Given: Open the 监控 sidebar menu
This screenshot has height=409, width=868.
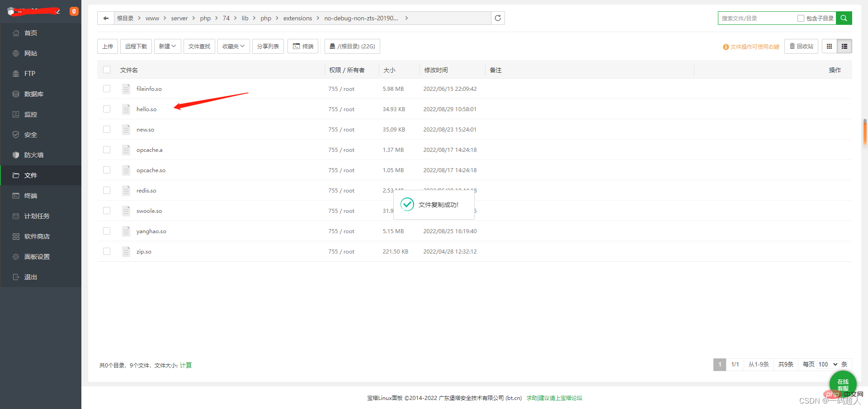Looking at the screenshot, I should (41, 114).
